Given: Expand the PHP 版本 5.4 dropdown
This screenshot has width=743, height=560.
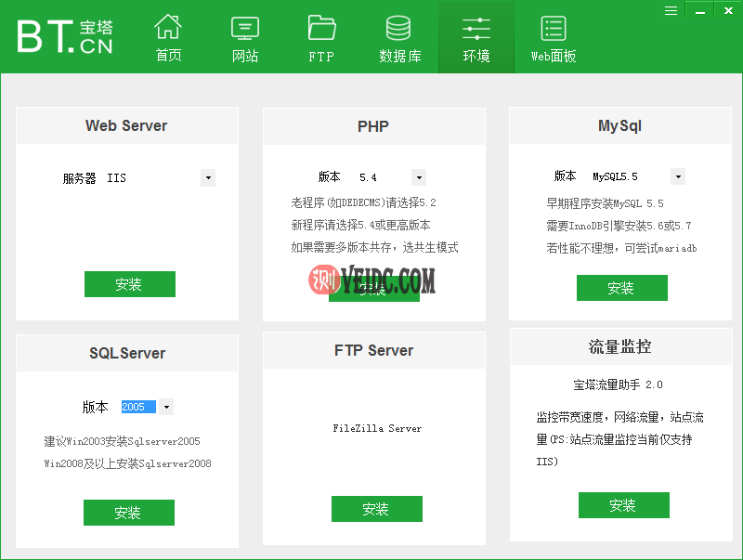Looking at the screenshot, I should coord(418,176).
